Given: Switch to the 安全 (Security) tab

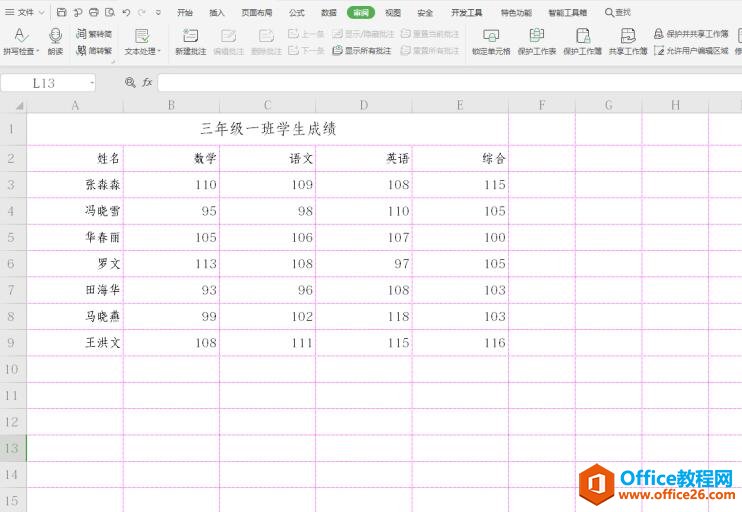Looking at the screenshot, I should pos(425,13).
